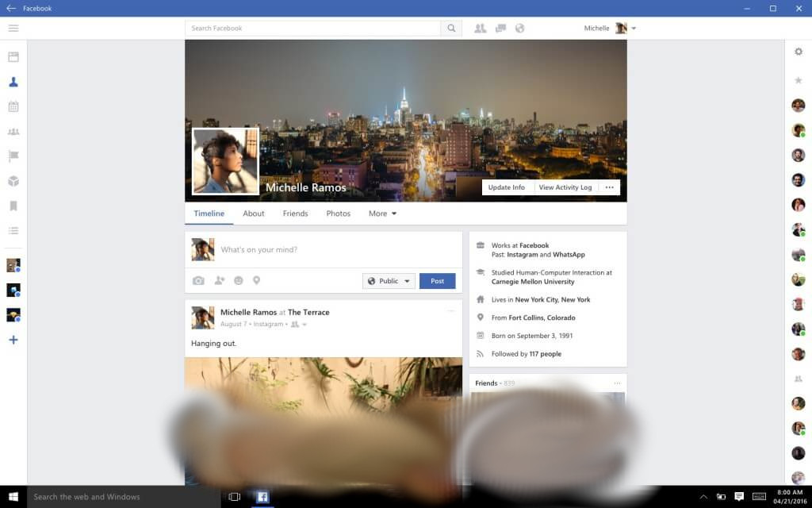Add location with the pin icon
812x508 pixels.
pos(256,280)
